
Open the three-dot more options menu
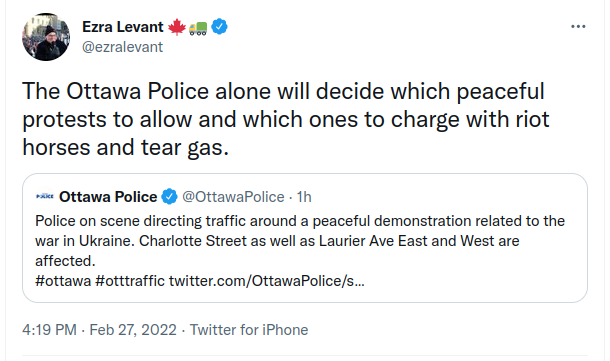tap(578, 26)
